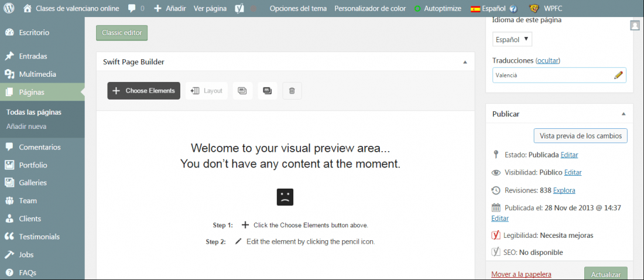Open Opciones del tema menu
Viewport: 644px width, 280px height.
coord(299,8)
